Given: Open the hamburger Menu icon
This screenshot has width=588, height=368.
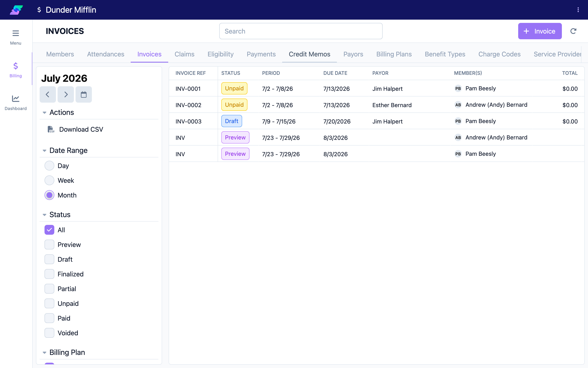Looking at the screenshot, I should 16,33.
